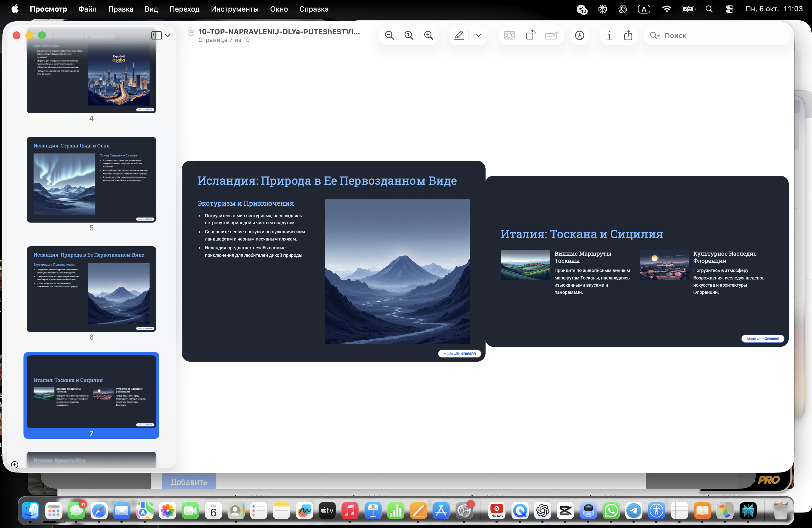Open the Инструменты menu
Image resolution: width=812 pixels, height=528 pixels.
(234, 9)
